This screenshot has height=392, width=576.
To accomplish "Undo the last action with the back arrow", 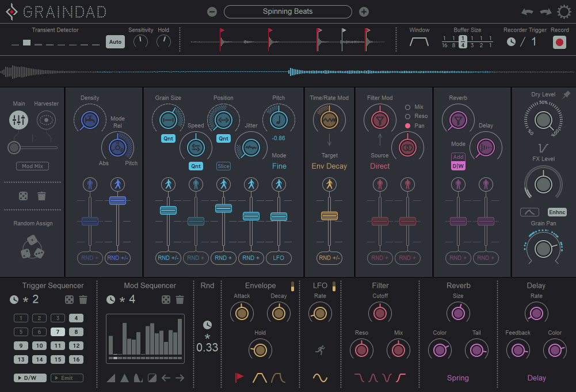I will 528,12.
